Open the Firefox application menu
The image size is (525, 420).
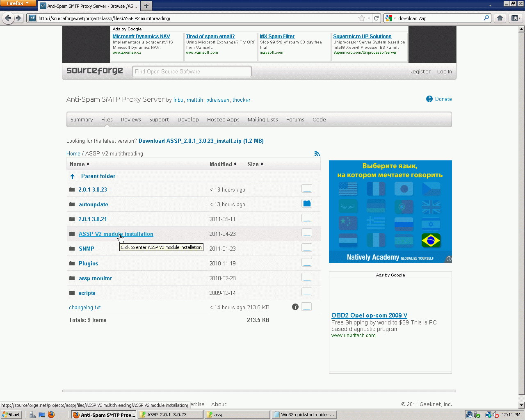tap(18, 3)
